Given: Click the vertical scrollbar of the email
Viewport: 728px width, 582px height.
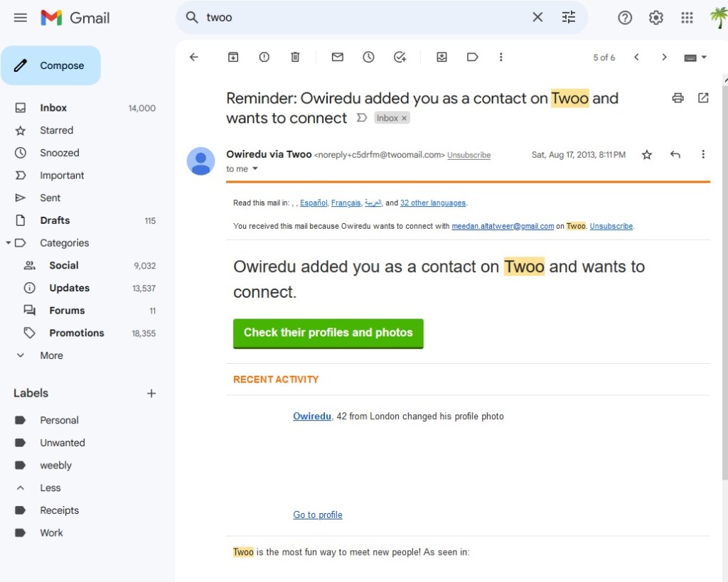Looking at the screenshot, I should [x=724, y=284].
